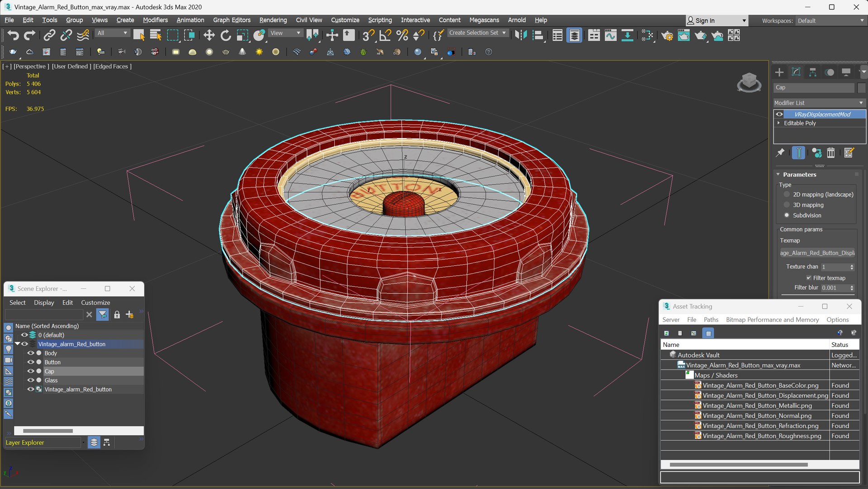Click the Link tool chain icon
The image size is (868, 489).
(49, 35)
